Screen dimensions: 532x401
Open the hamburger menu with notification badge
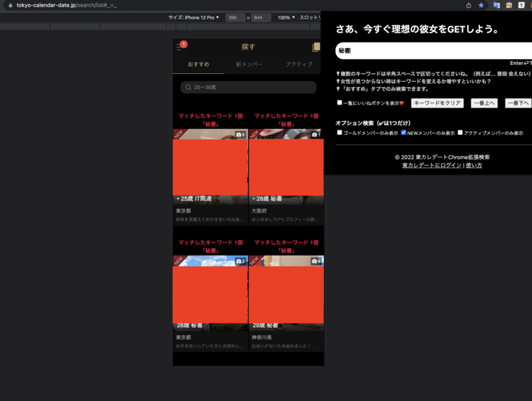coord(180,47)
